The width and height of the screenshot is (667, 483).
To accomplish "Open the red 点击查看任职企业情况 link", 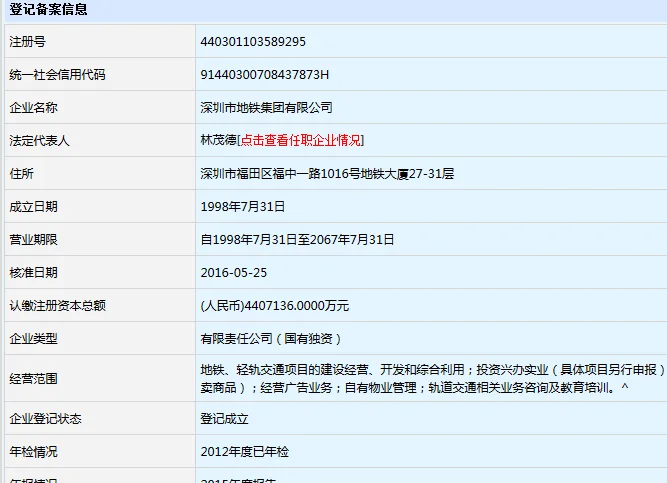I will tap(301, 140).
